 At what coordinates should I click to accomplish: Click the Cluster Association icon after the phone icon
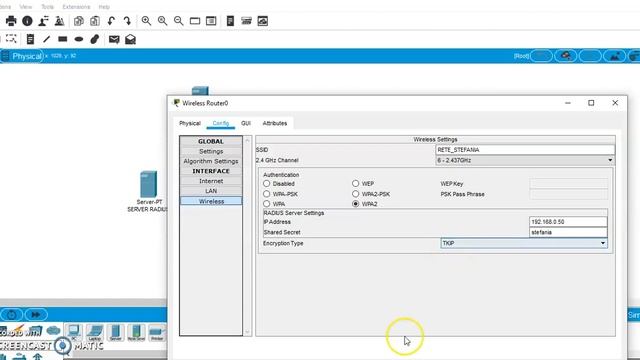[247, 21]
